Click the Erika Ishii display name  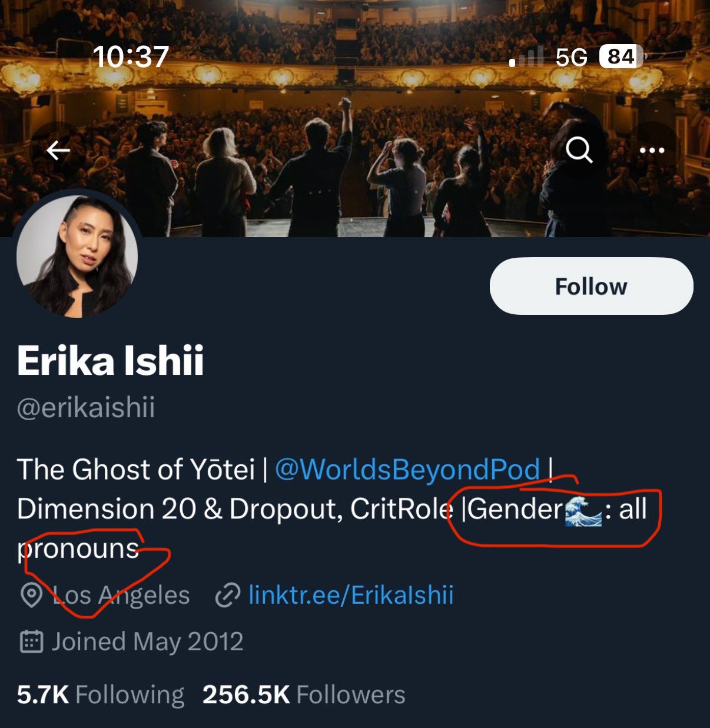click(x=111, y=360)
